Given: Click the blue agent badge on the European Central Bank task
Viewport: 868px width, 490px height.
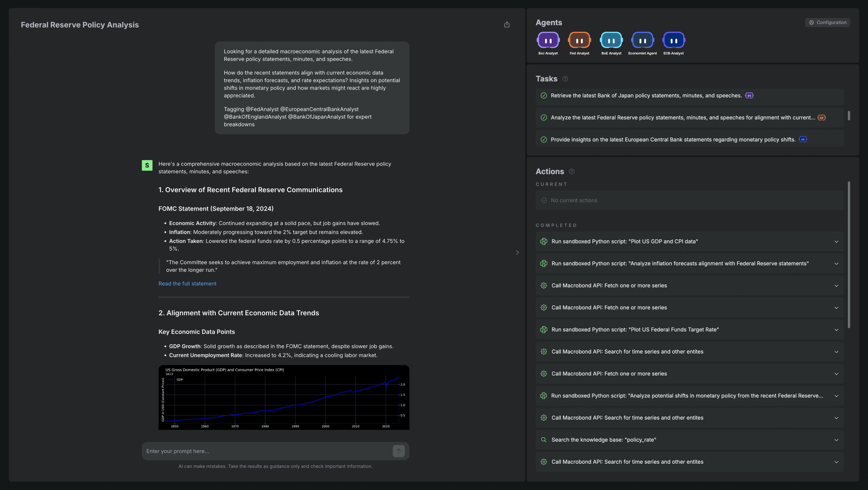Looking at the screenshot, I should pyautogui.click(x=803, y=139).
